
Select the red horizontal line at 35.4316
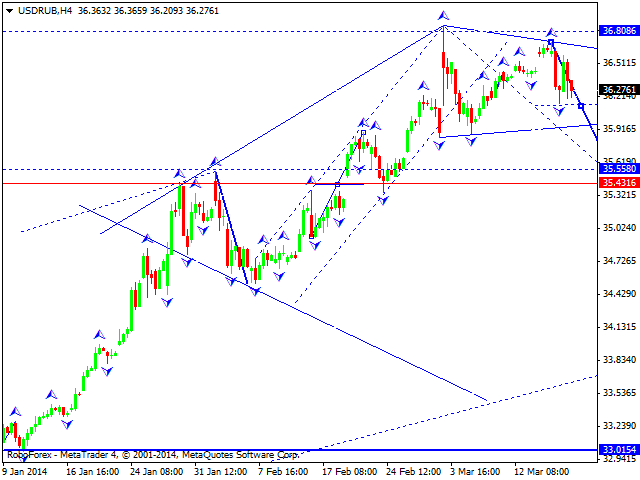pyautogui.click(x=100, y=183)
